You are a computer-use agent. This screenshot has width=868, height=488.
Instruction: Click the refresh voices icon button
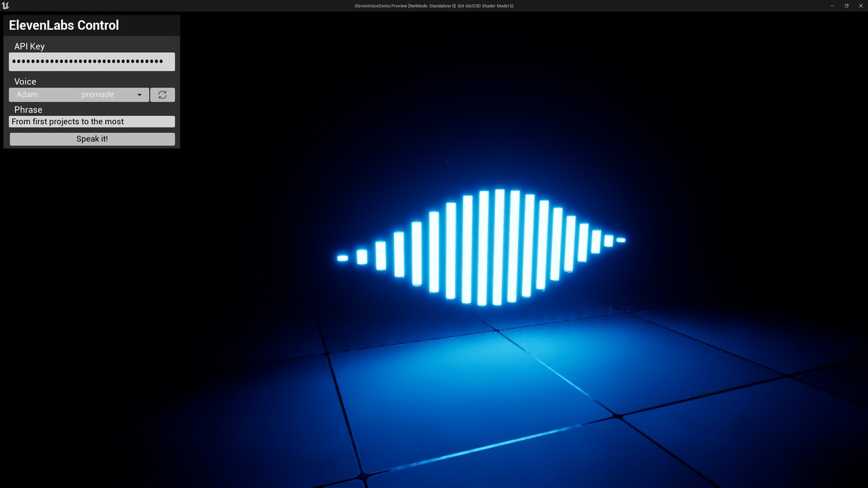[162, 95]
